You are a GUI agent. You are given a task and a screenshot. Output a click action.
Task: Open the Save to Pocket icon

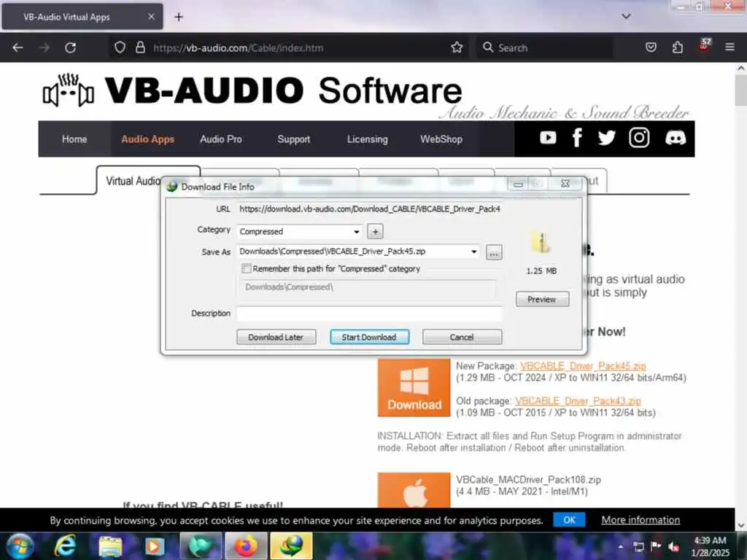[x=651, y=47]
